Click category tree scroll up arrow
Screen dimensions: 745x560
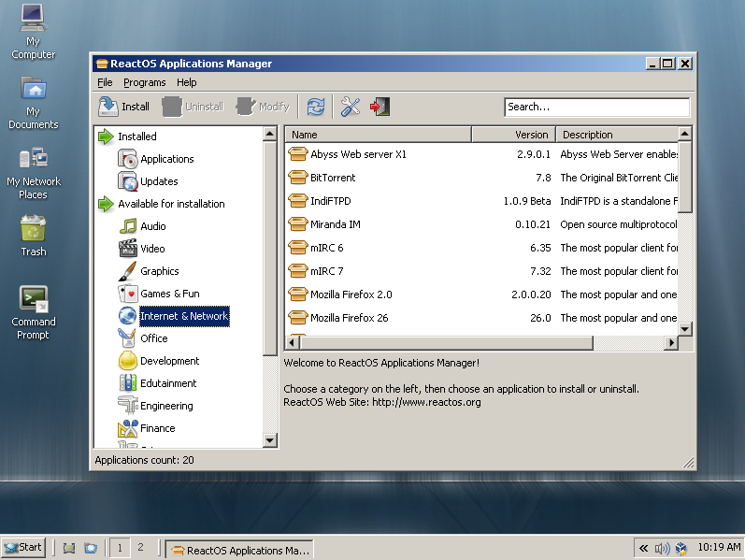click(x=270, y=134)
